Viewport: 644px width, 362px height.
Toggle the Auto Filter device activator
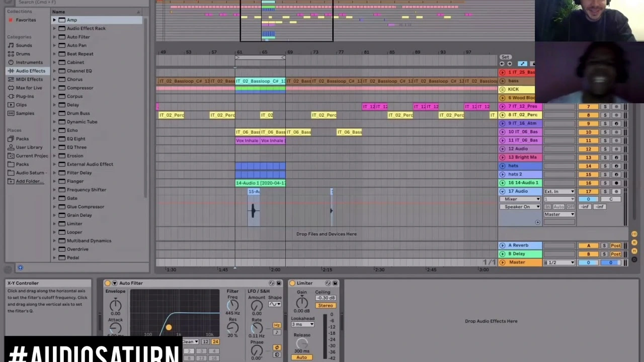[x=107, y=283]
